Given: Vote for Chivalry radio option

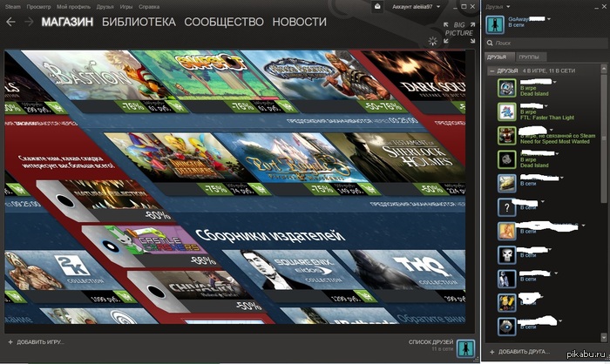Looking at the screenshot, I should click(x=156, y=292).
